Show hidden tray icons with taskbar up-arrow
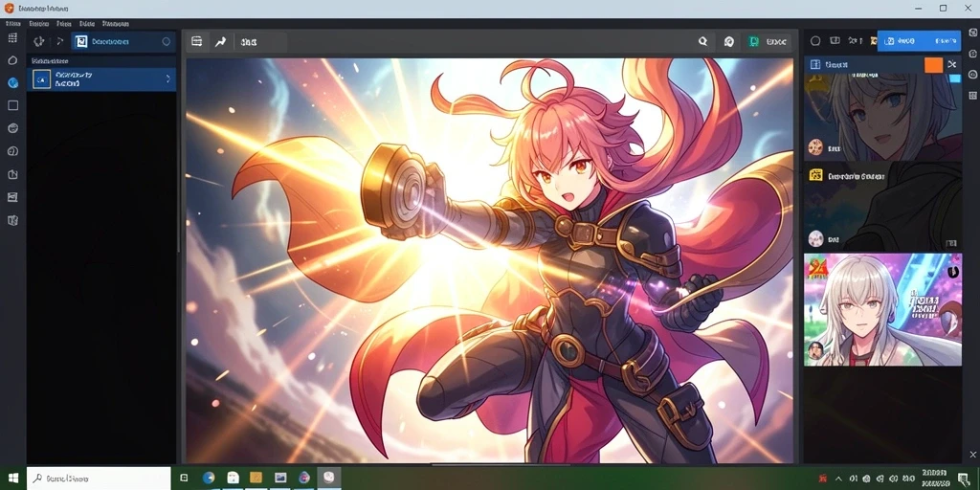The height and width of the screenshot is (490, 980). 838,479
